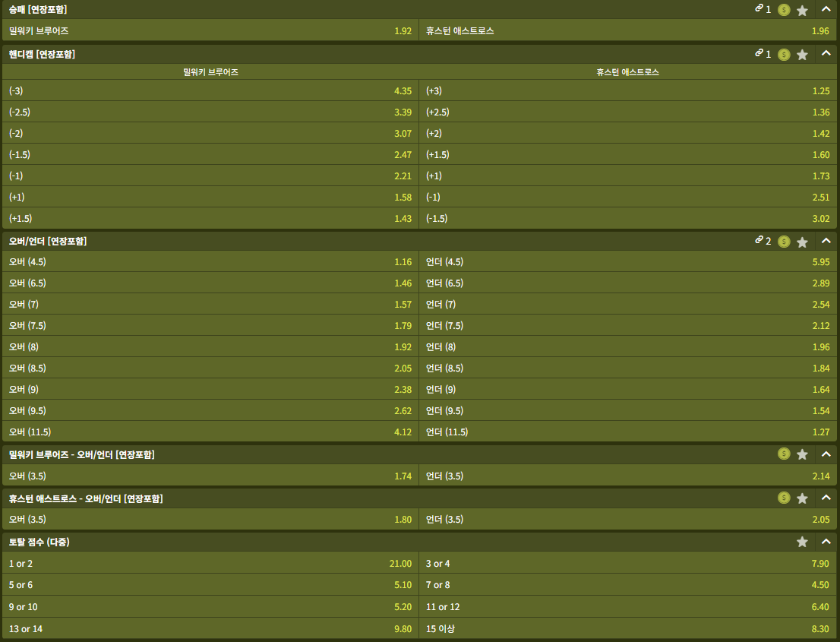
Task: Bet 휴스턴 team total 언더 (3.5) at 2.05
Action: (x=628, y=519)
